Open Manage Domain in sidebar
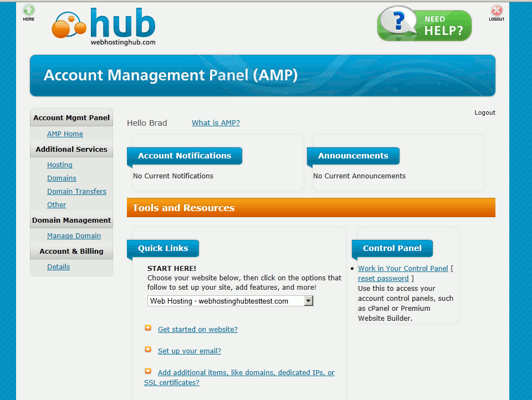The height and width of the screenshot is (400, 532). point(74,236)
